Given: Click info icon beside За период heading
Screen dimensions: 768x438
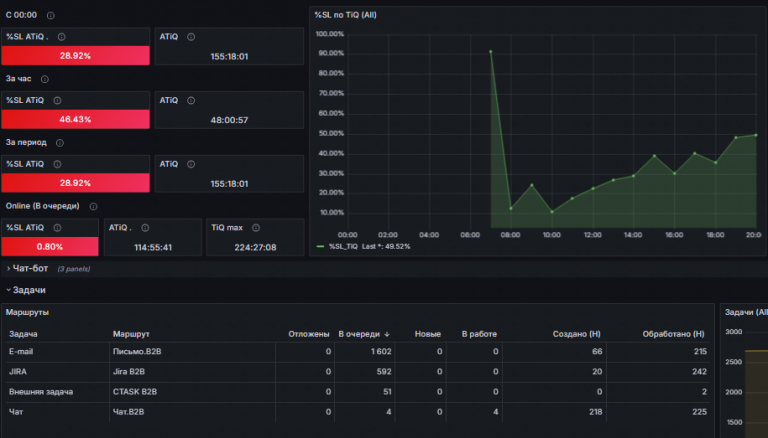Looking at the screenshot, I should [60, 143].
